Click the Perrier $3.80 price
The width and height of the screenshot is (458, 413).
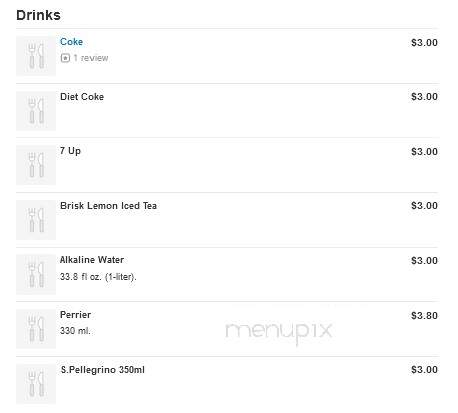[x=424, y=315]
